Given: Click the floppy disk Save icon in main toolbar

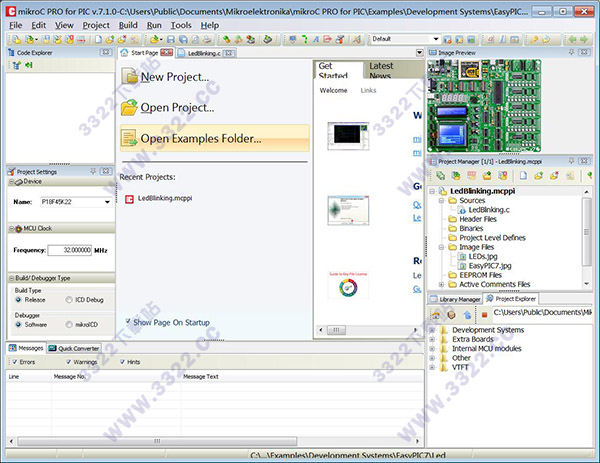Looking at the screenshot, I should [171, 39].
